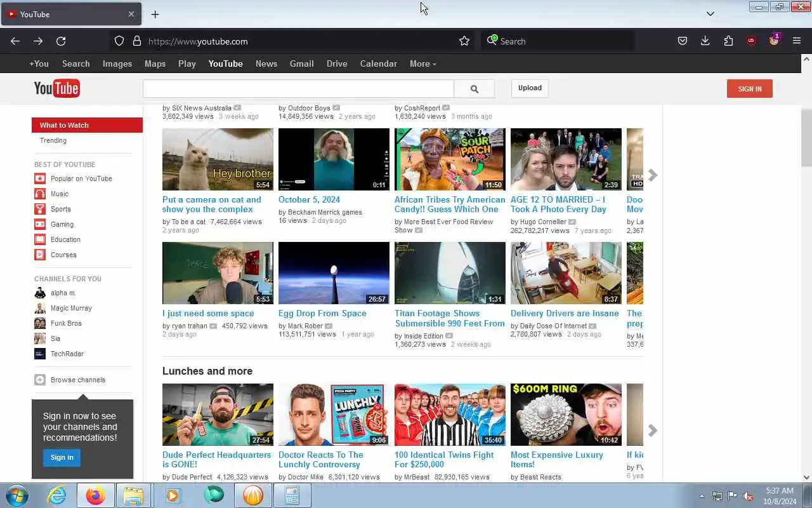Viewport: 812px width, 508px height.
Task: Open the Windows Start menu
Action: pyautogui.click(x=17, y=495)
